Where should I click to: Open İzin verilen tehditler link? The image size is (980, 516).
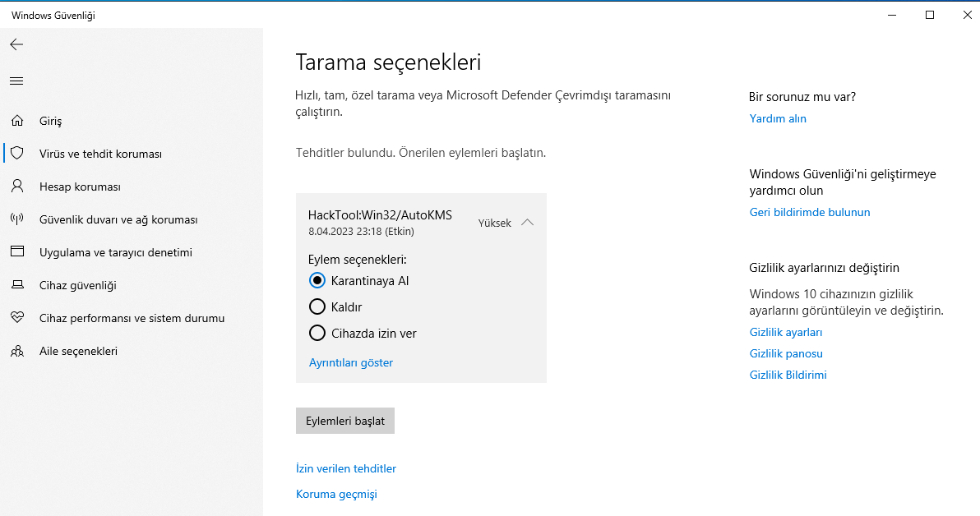(346, 468)
